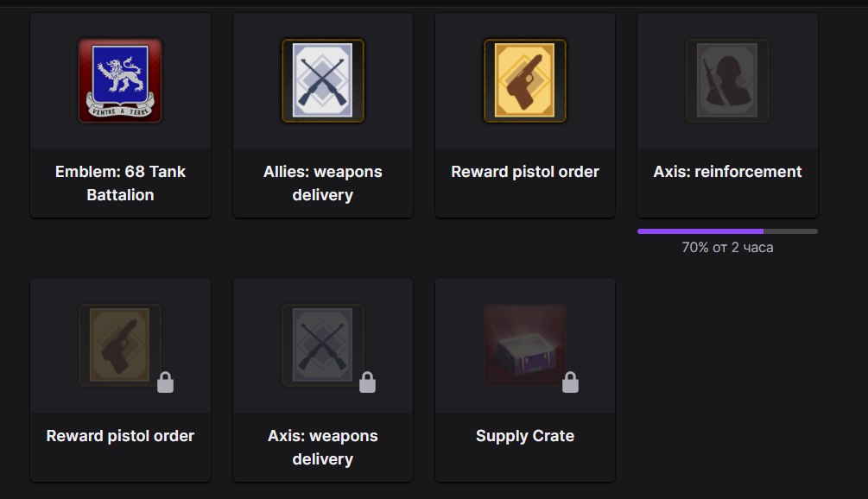This screenshot has height=499, width=868.
Task: Click the 70% progress text
Action: (x=727, y=248)
